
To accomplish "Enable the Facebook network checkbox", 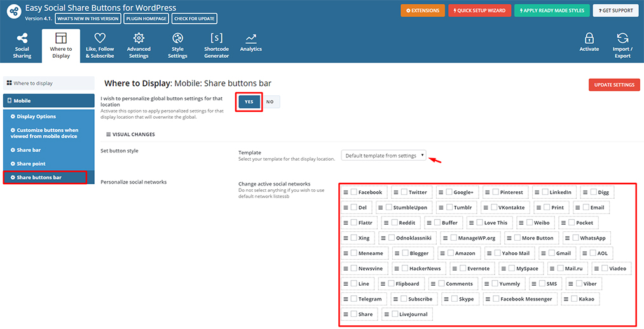I will (353, 192).
